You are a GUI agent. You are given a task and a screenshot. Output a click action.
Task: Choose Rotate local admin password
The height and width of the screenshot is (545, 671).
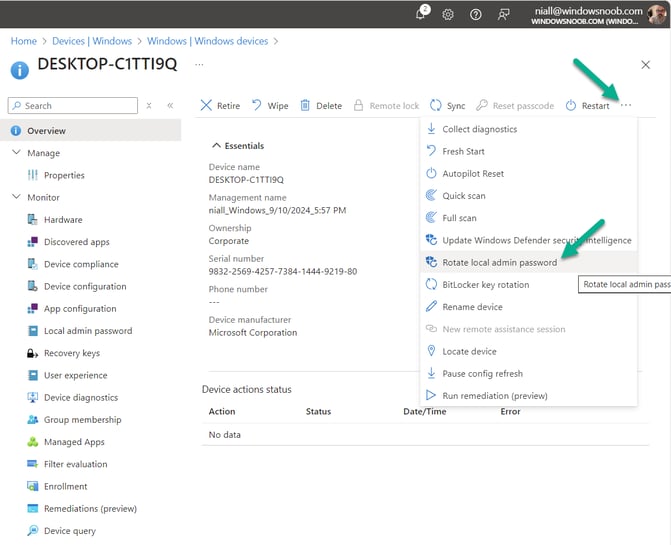tap(529, 262)
